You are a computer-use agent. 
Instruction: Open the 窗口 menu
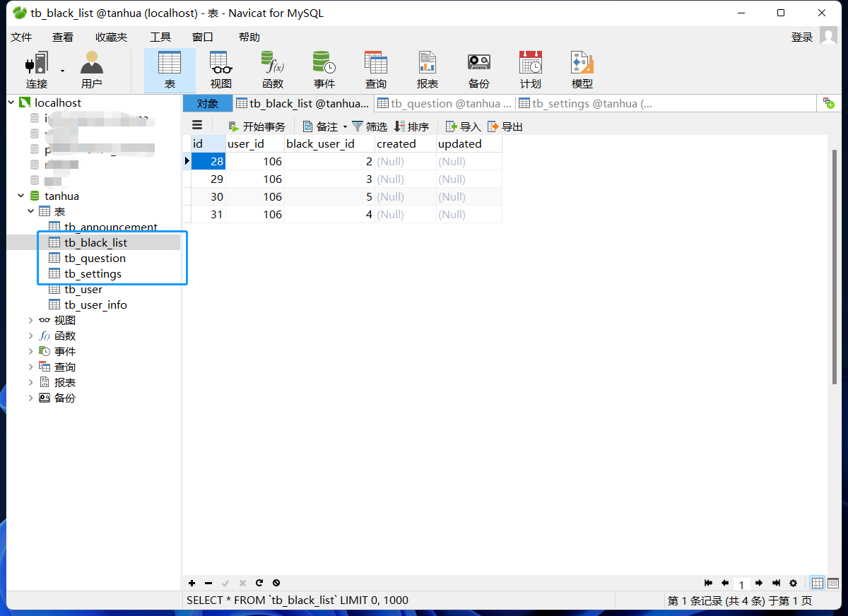point(203,37)
